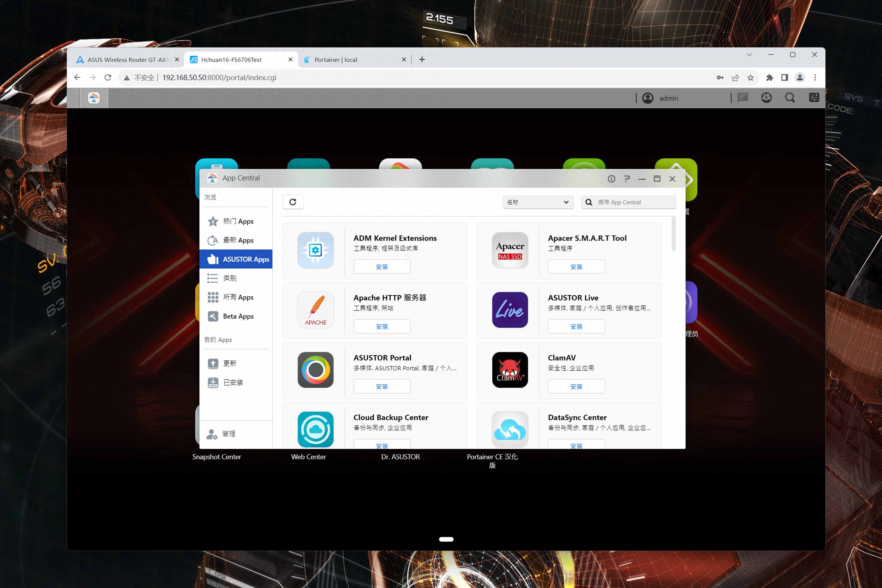The height and width of the screenshot is (588, 882).
Task: Open the Chrome profile avatar
Action: pyautogui.click(x=800, y=78)
